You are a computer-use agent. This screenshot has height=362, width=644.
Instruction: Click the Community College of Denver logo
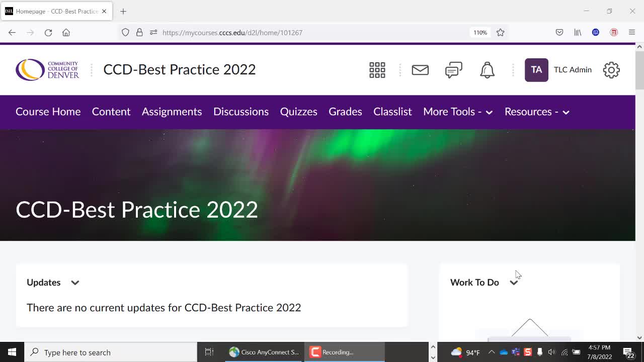pos(47,70)
